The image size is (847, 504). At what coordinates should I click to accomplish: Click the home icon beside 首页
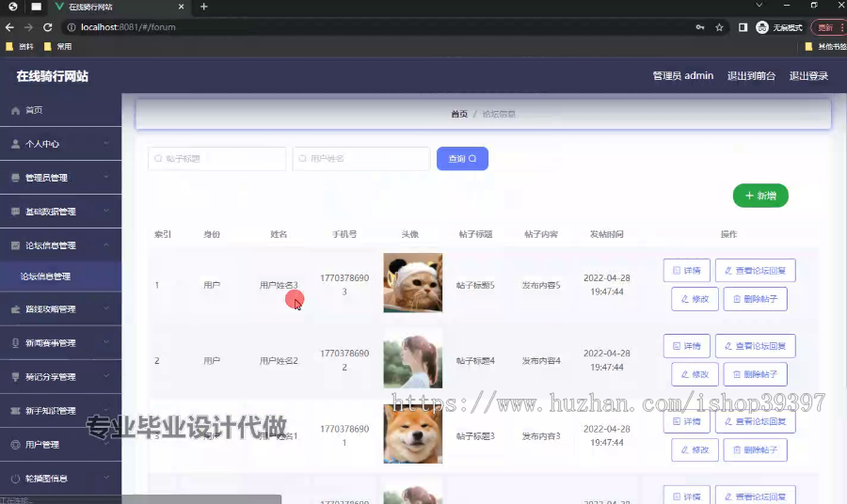[15, 110]
